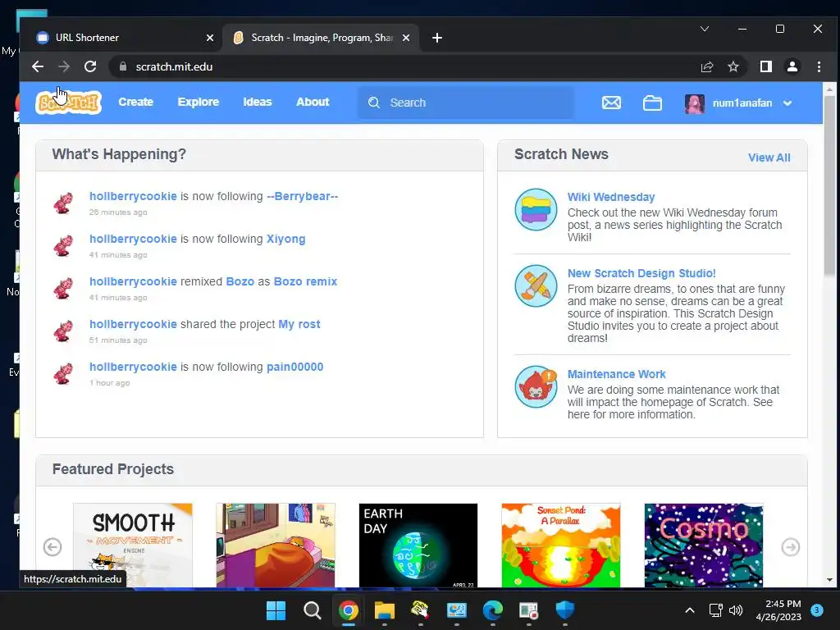
Task: Open the pain00000 profile link
Action: [294, 367]
